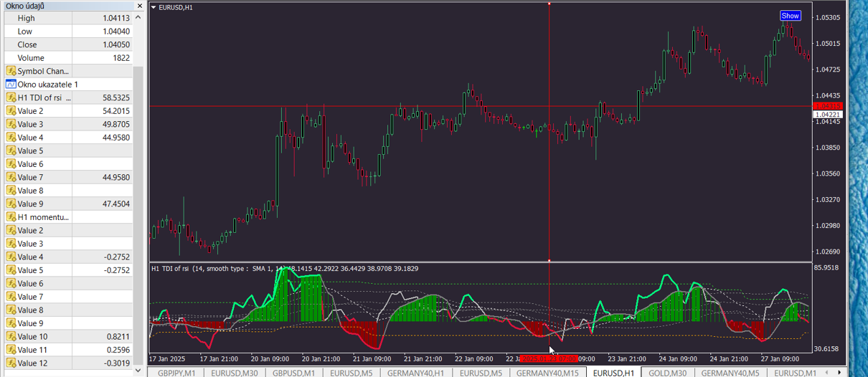This screenshot has width=868, height=377.
Task: Click the icon of Value 3 row showing 49.8705
Action: 11,124
